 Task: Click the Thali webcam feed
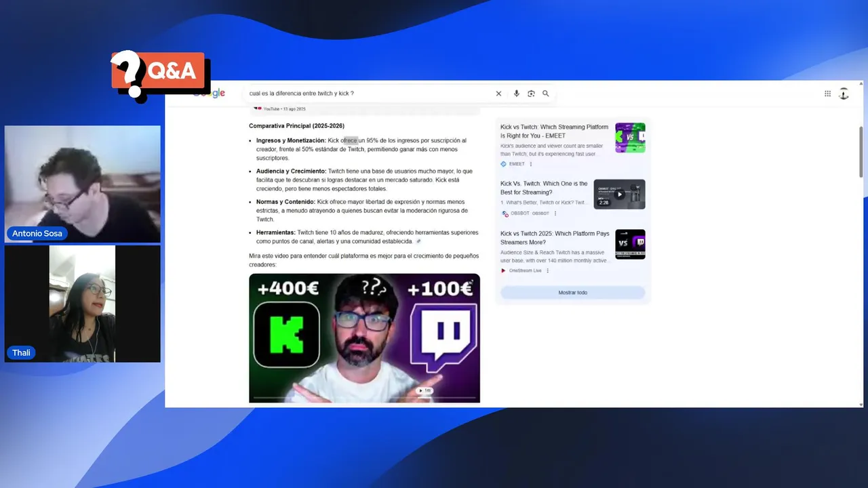pos(83,304)
